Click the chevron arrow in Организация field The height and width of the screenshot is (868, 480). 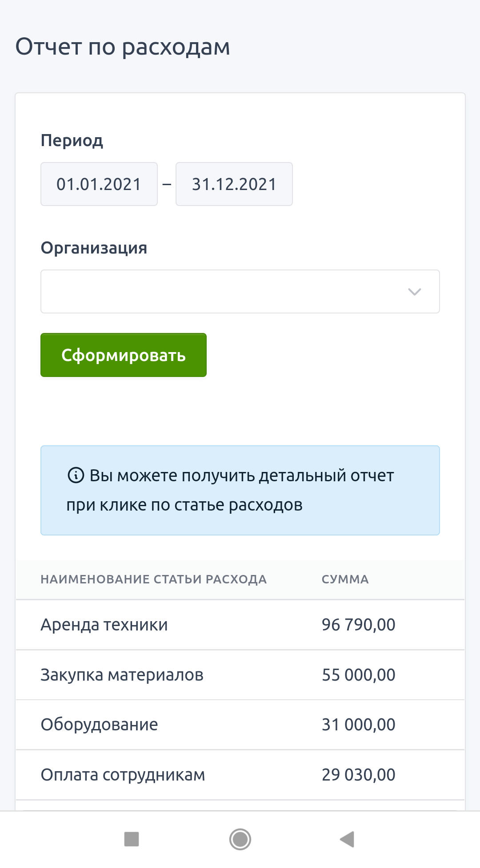414,292
